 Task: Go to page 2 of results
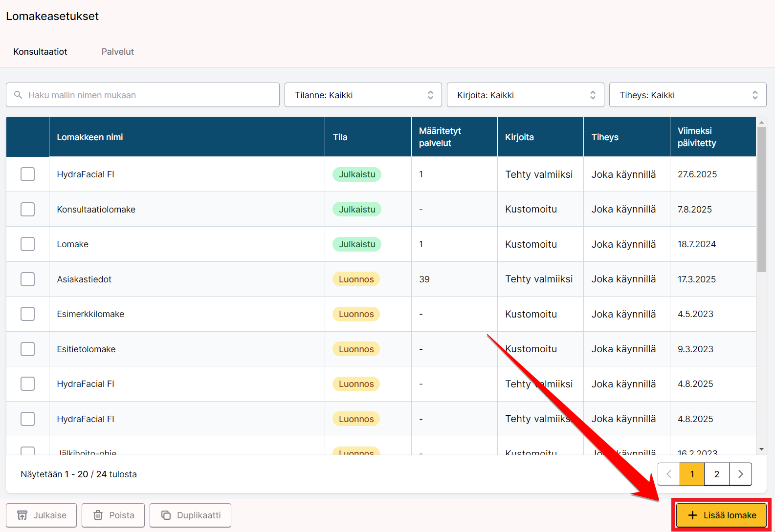[x=717, y=474]
